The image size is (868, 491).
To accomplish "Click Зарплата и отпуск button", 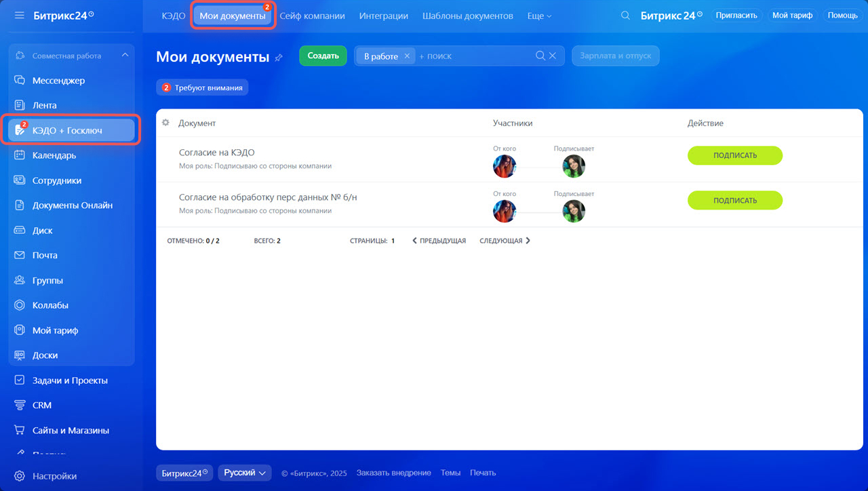I will (616, 56).
